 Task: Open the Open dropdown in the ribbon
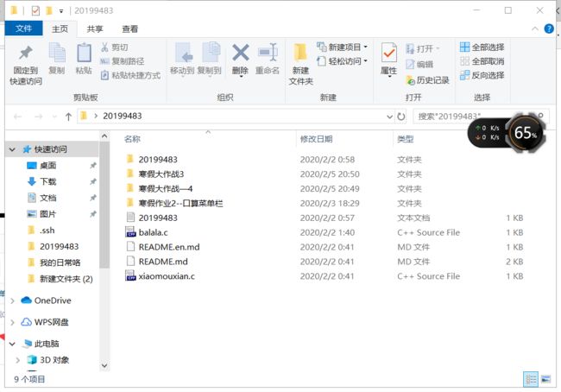pyautogui.click(x=422, y=48)
